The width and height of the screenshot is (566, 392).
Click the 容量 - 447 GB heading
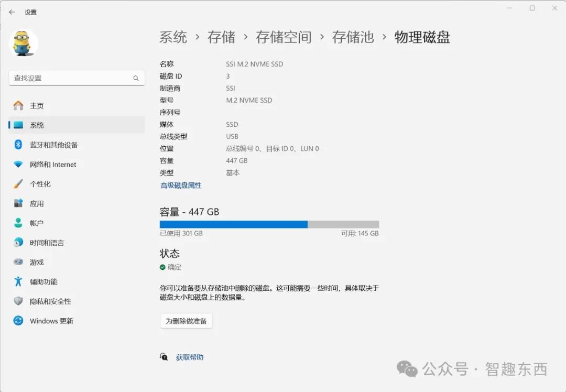point(190,212)
